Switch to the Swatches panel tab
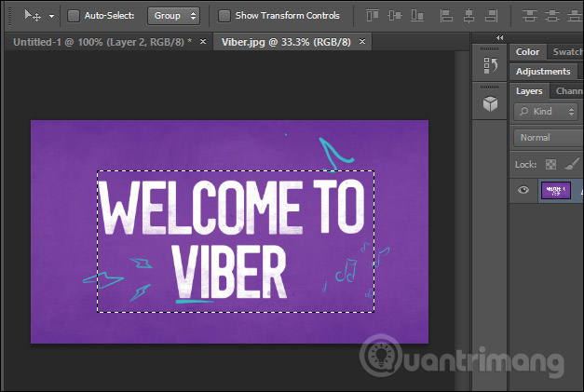This screenshot has height=392, width=584. coord(567,52)
